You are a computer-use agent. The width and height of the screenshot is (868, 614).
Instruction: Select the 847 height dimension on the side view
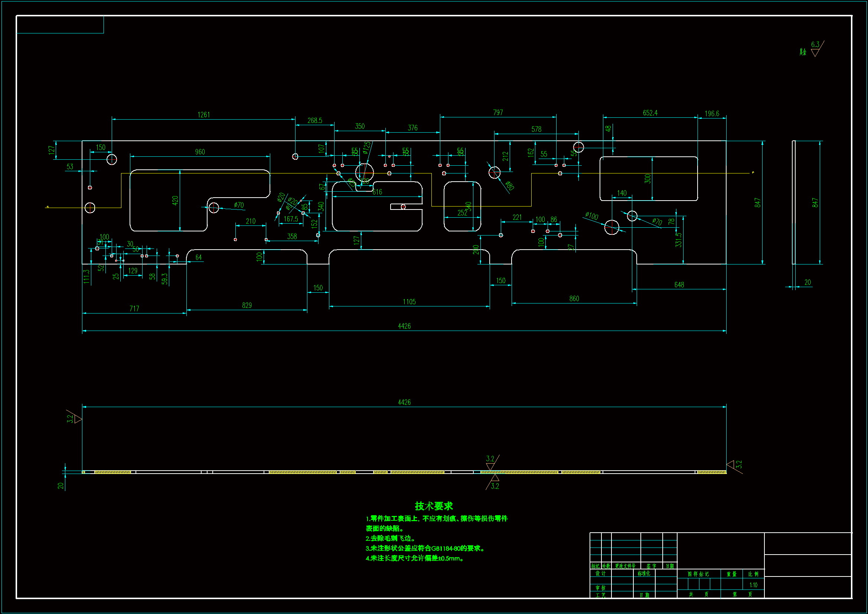815,203
